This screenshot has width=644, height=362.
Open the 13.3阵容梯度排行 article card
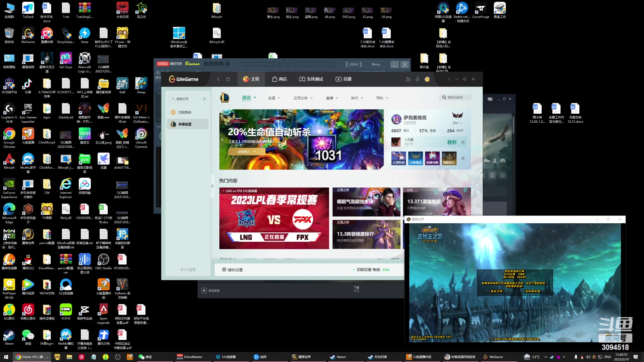[366, 234]
